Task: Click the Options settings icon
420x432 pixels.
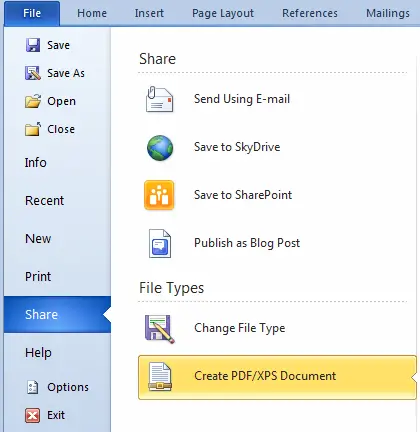Action: pyautogui.click(x=33, y=387)
